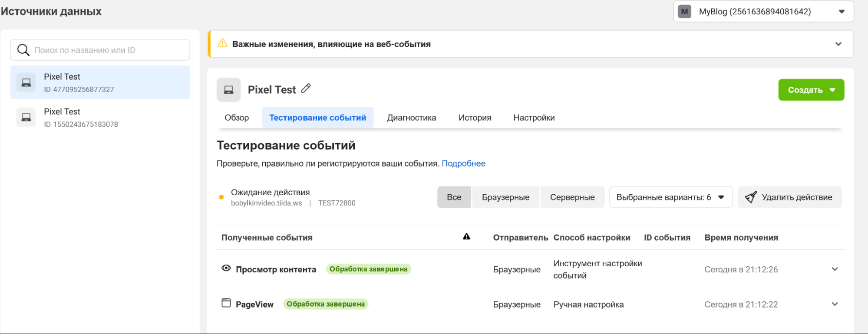The height and width of the screenshot is (334, 868).
Task: Click the Сегодня в 21:12:22 timestamp
Action: point(741,305)
